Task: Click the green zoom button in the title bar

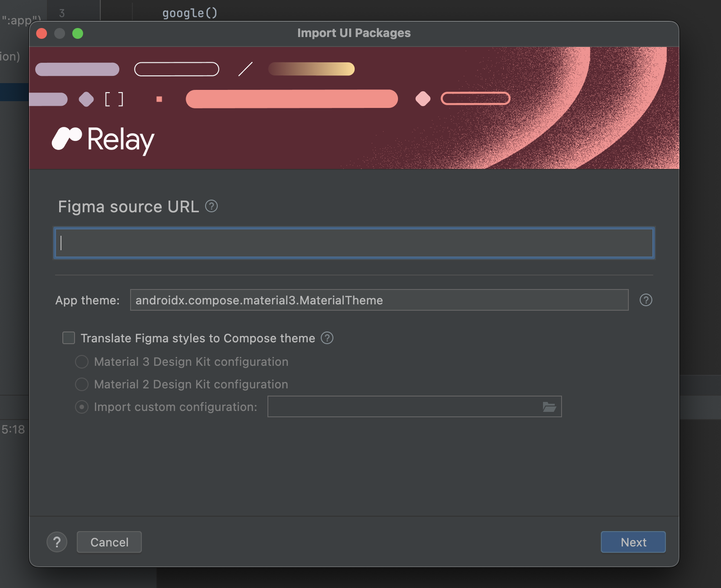Action: pyautogui.click(x=78, y=33)
